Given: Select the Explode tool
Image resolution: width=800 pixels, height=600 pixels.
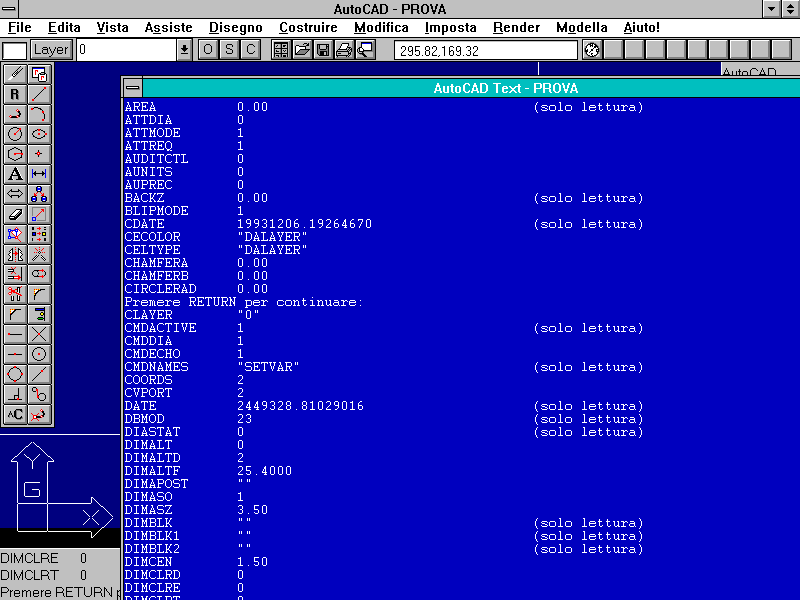Looking at the screenshot, I should point(39,254).
